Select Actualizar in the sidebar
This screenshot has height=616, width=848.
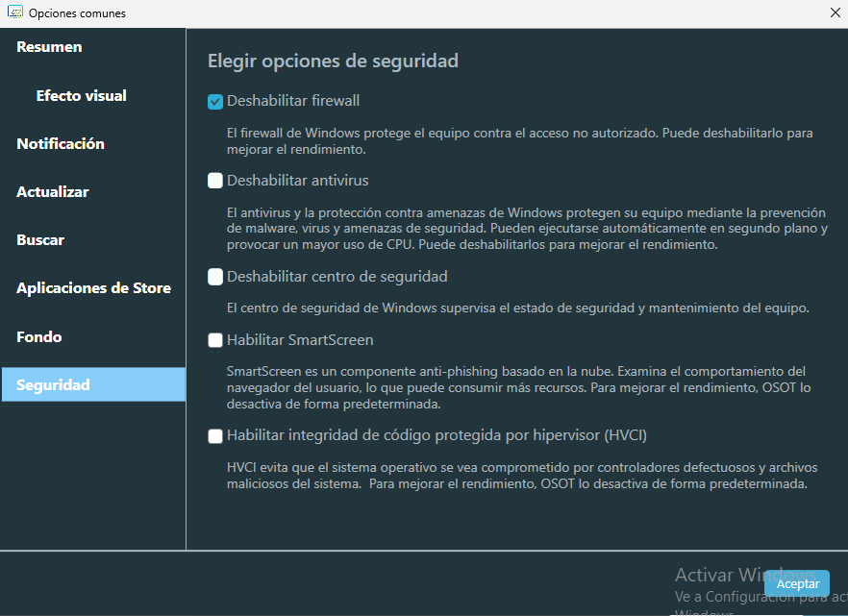(53, 192)
